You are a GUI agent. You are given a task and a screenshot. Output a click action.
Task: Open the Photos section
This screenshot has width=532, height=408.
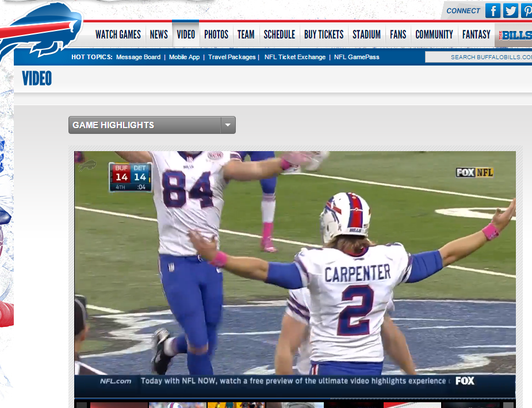pos(216,34)
